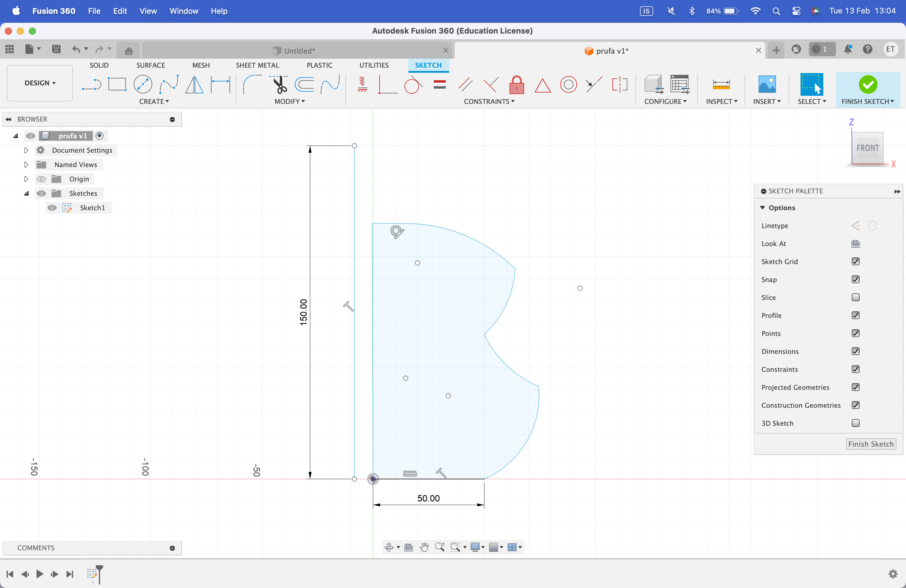Open the INSPECT dropdown menu
The height and width of the screenshot is (588, 906).
tap(721, 101)
